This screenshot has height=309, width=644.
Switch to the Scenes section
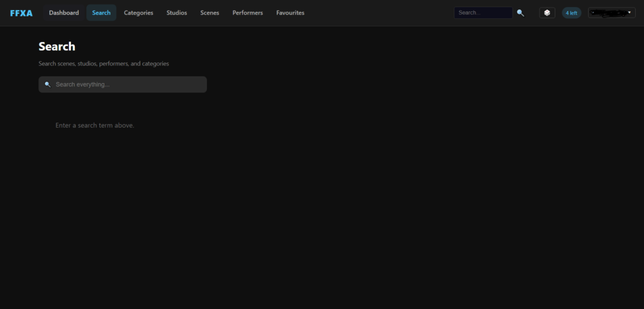(209, 13)
